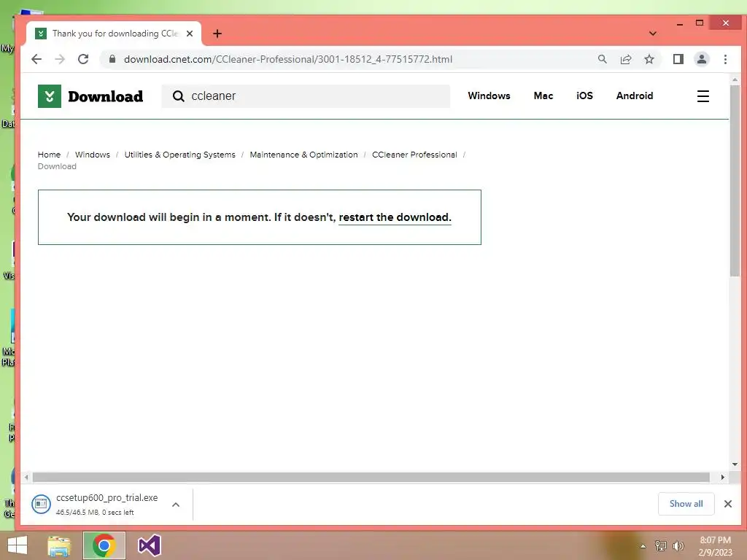Screen dimensions: 747x560
Task: Show hidden system tray icons
Action: click(643, 546)
